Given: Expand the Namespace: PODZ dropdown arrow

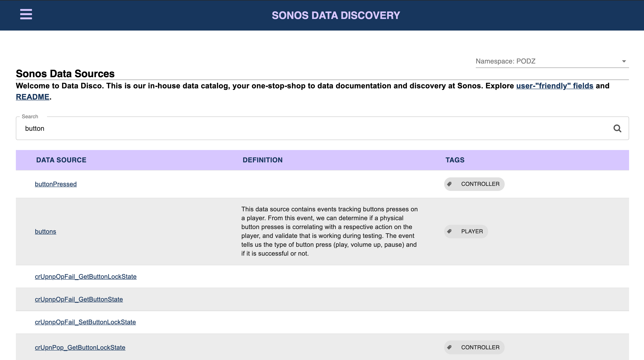Looking at the screenshot, I should [624, 61].
